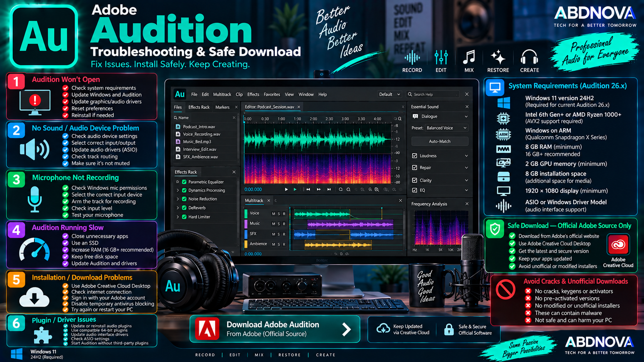Open the Dialogue type dropdown
Viewport: 644px width, 362px height.
click(x=466, y=116)
